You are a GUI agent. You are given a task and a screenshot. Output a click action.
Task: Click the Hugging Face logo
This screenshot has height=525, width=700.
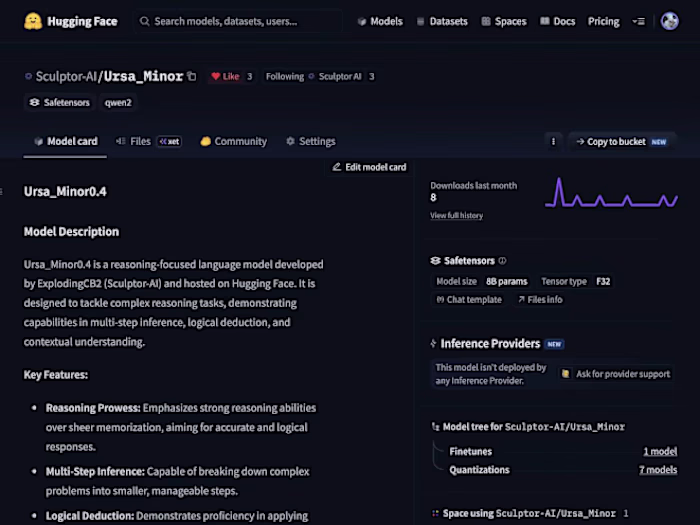point(71,21)
